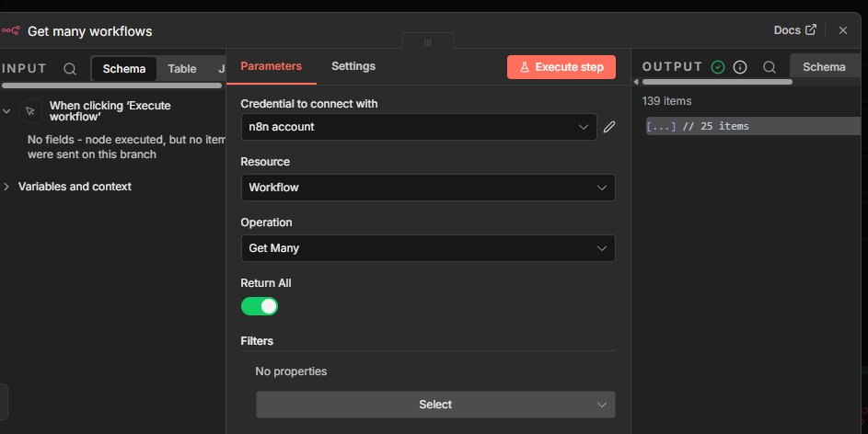Show output info icon details
The image size is (868, 434).
[740, 67]
